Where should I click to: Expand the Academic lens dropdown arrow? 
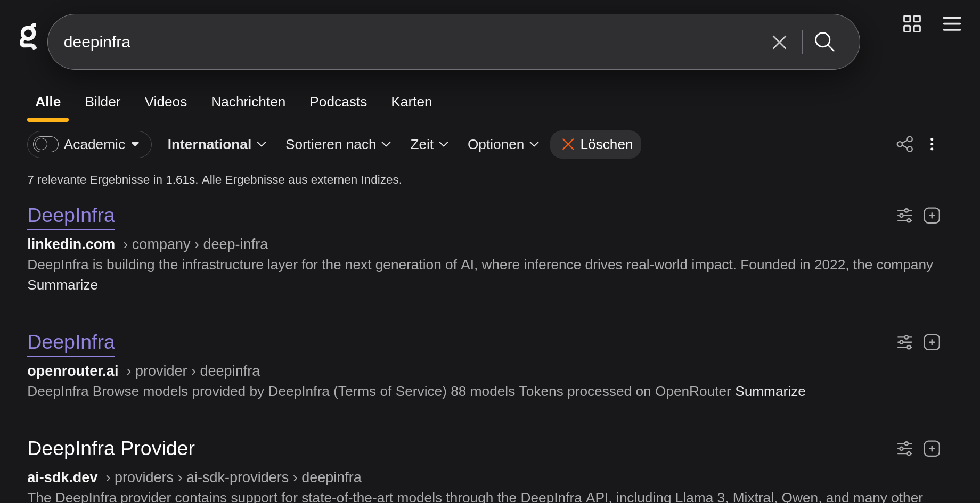135,144
